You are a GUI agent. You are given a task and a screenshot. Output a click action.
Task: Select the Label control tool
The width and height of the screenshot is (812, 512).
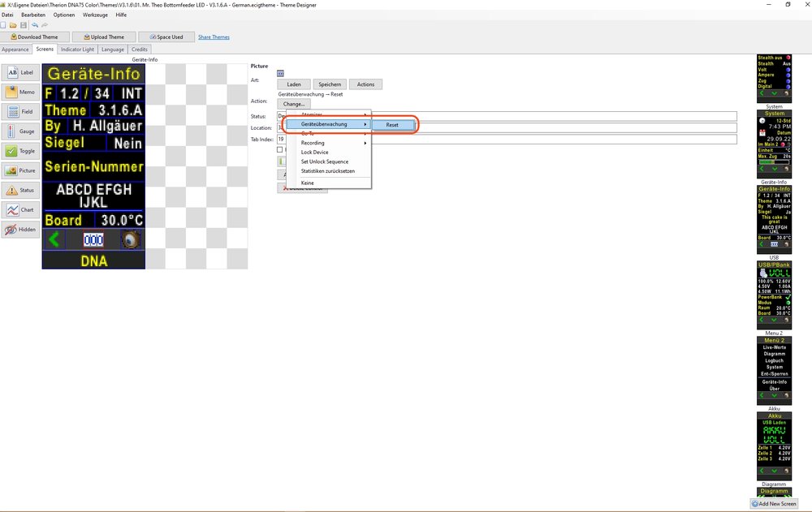pos(21,73)
